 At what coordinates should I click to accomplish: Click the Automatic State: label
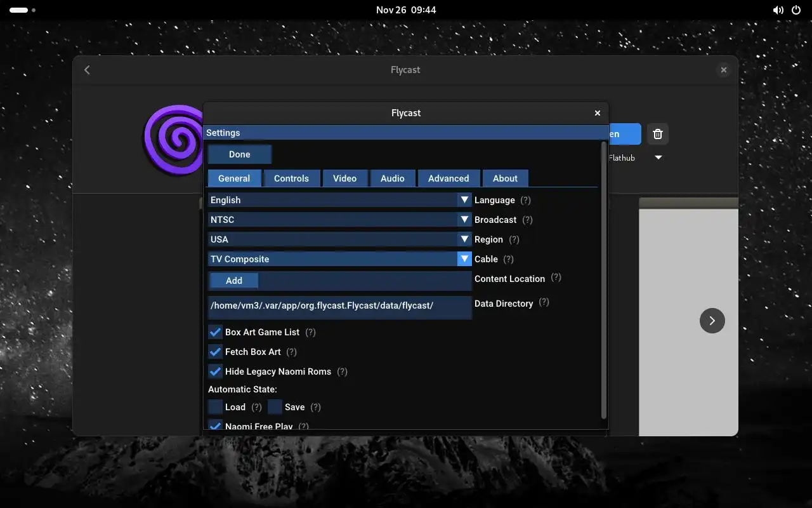242,389
